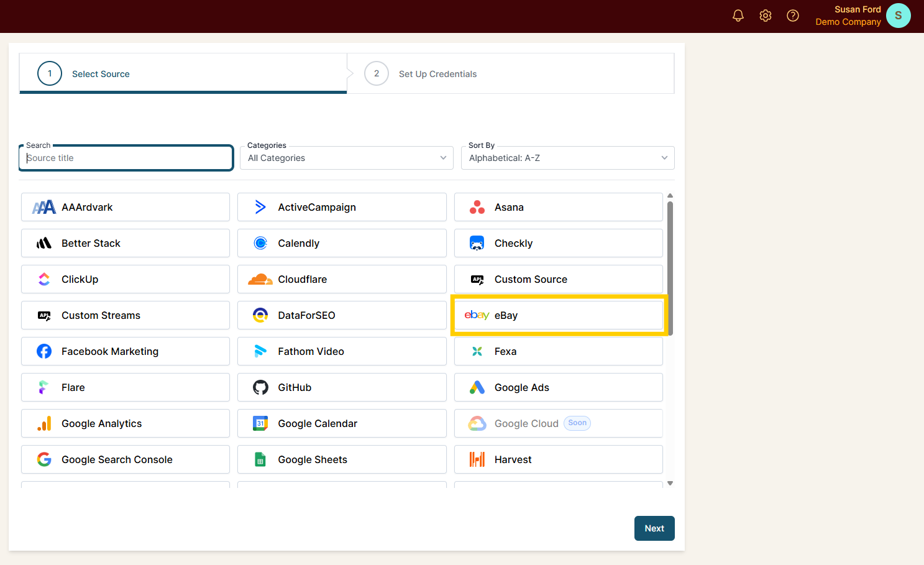The width and height of the screenshot is (924, 565).
Task: Click the eBay logo icon
Action: [x=477, y=315]
